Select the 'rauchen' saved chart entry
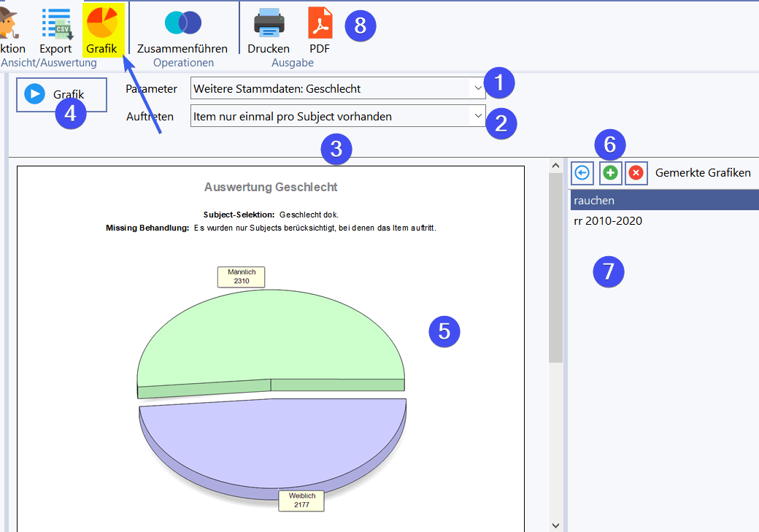Screen dimensions: 759x532 pyautogui.click(x=664, y=200)
